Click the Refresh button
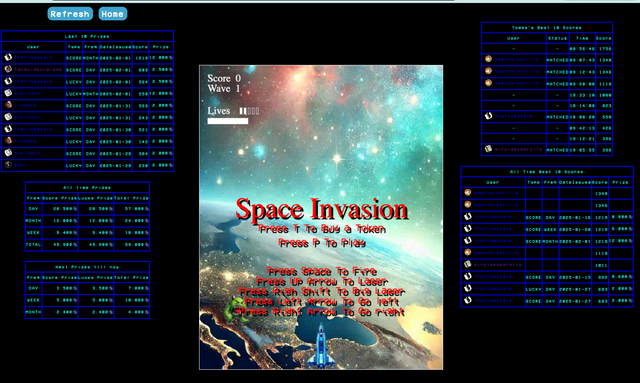Viewport: 640px width, 383px height. (70, 14)
